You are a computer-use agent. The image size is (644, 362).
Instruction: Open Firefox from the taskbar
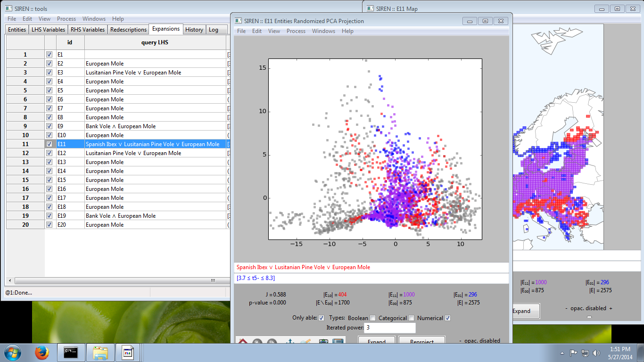(42, 353)
